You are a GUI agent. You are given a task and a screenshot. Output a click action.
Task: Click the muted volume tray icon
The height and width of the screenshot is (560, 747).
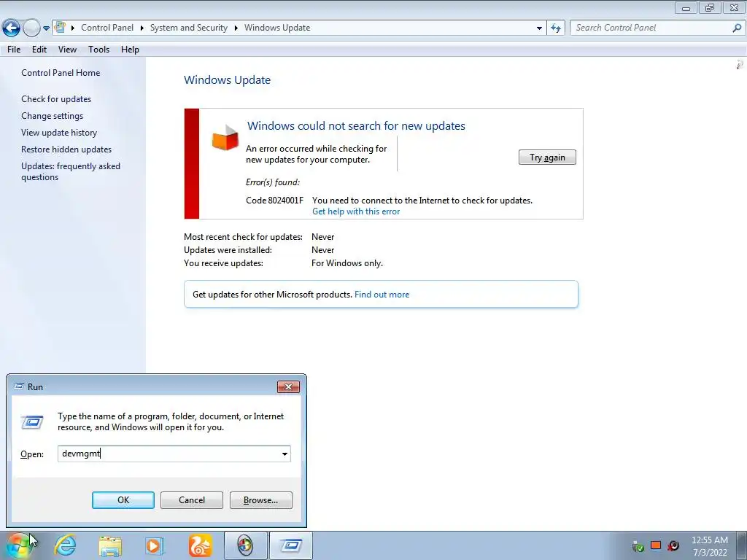(x=673, y=545)
